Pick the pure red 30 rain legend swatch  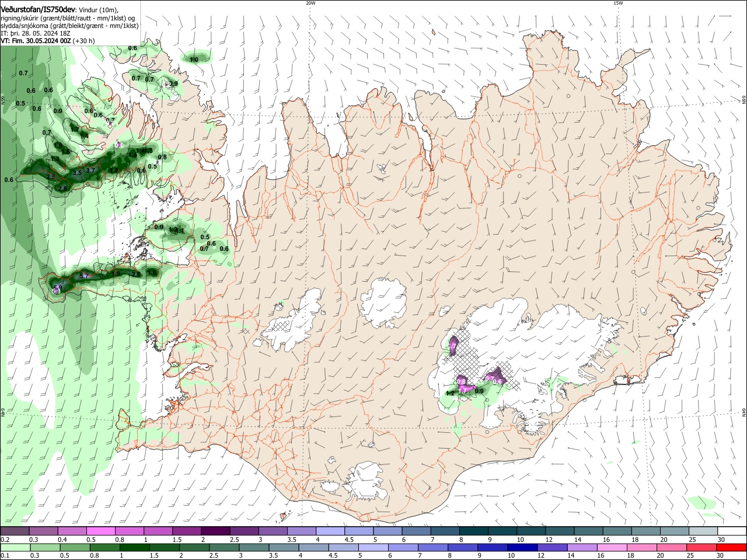point(732,547)
